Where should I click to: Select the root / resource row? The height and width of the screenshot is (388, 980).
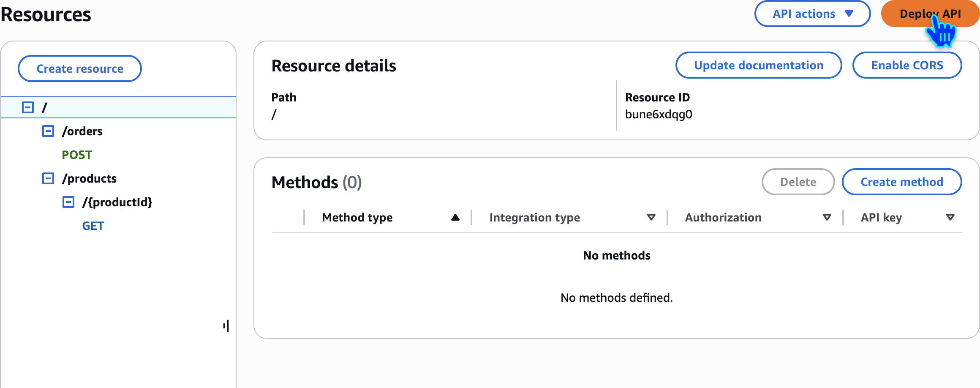[x=118, y=107]
